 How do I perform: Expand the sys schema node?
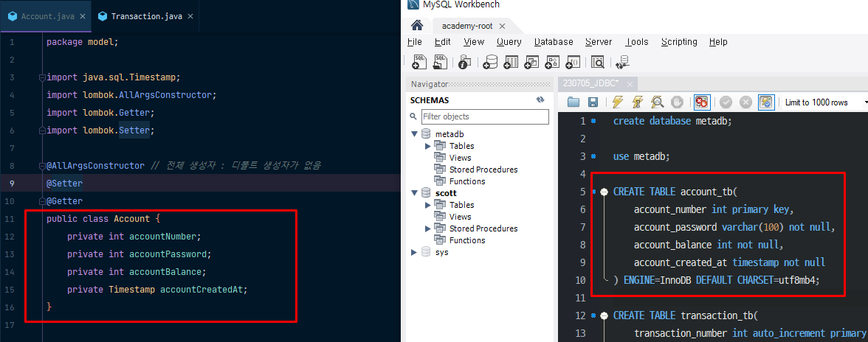[415, 252]
